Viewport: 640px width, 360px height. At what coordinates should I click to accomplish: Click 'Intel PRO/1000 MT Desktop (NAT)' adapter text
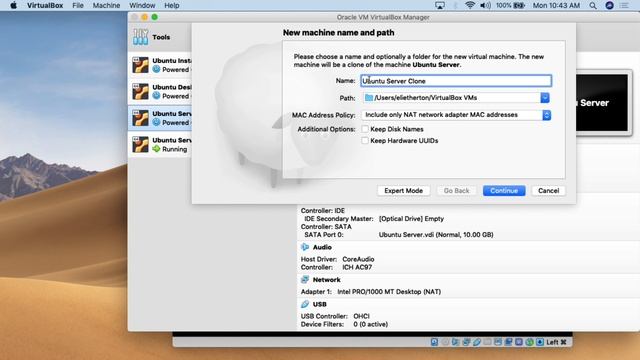click(389, 292)
